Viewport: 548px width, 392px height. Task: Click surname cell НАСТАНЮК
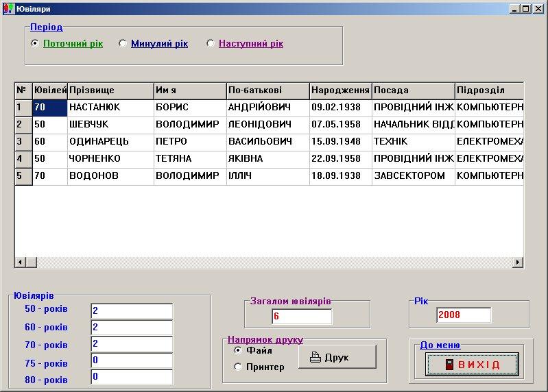coord(110,108)
